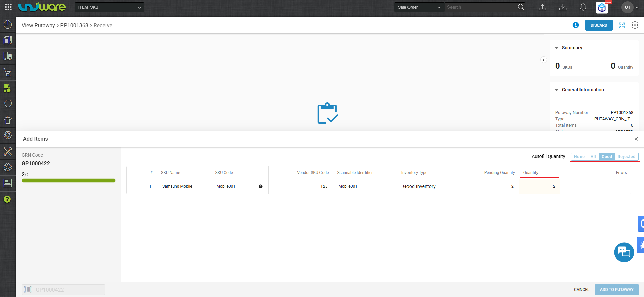This screenshot has width=644, height=297.
Task: Set Autofill Quantity to Rejected
Action: [x=627, y=157]
